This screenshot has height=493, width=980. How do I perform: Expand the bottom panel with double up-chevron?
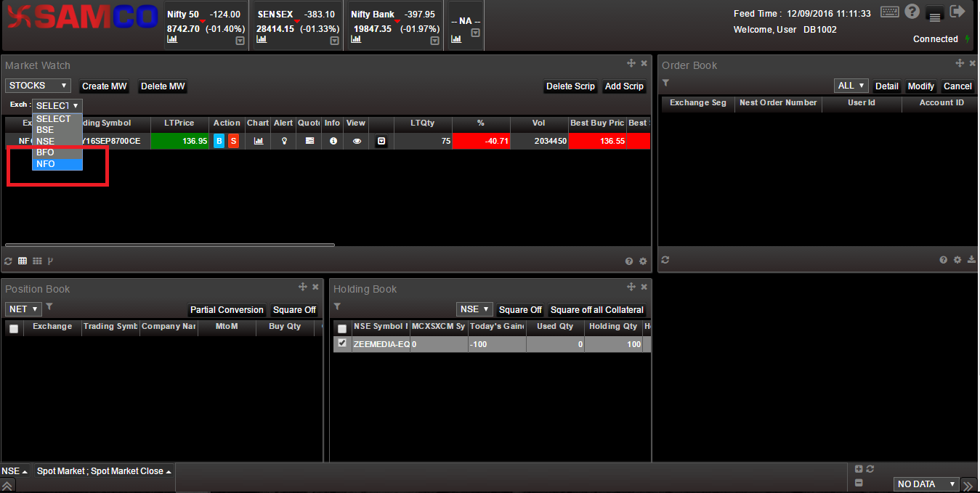click(x=7, y=485)
